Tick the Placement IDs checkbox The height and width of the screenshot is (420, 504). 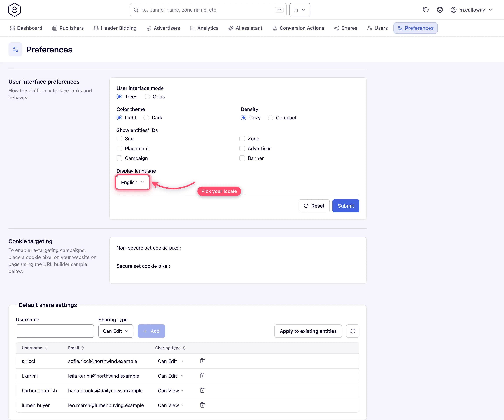click(x=119, y=149)
